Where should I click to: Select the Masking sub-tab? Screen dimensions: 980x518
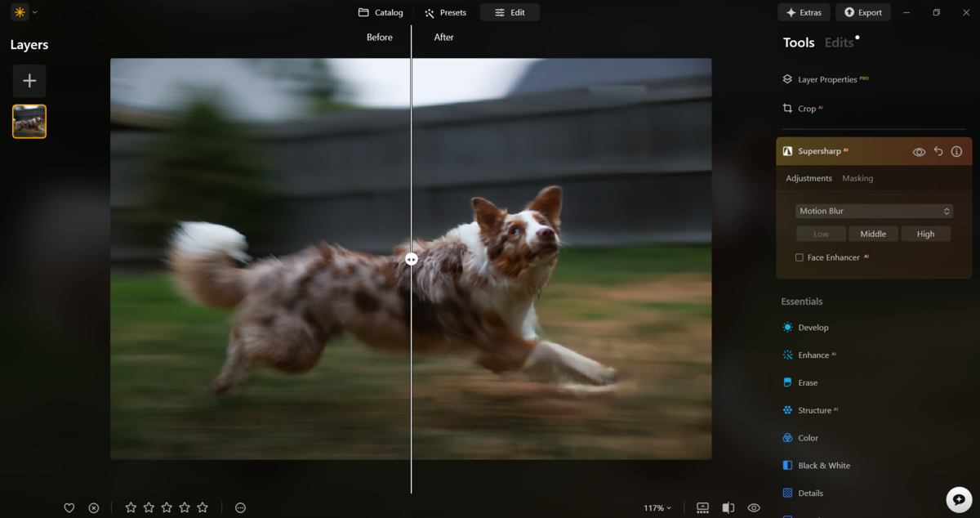[857, 178]
